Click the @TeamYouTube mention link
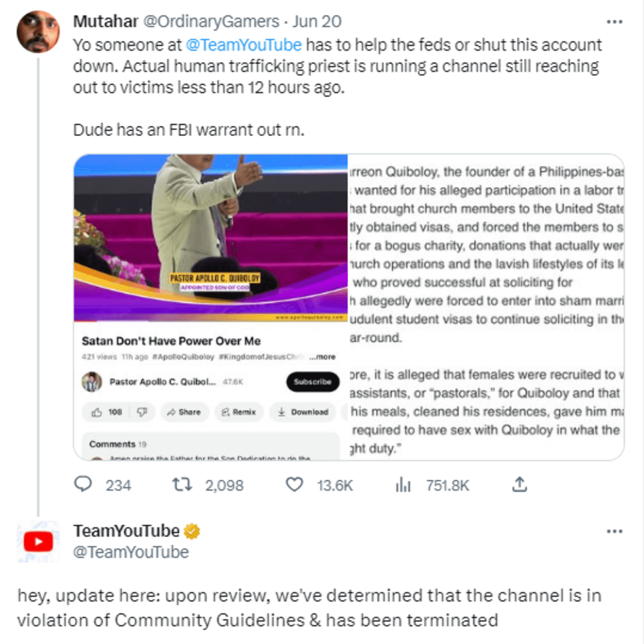The image size is (644, 644). [244, 45]
